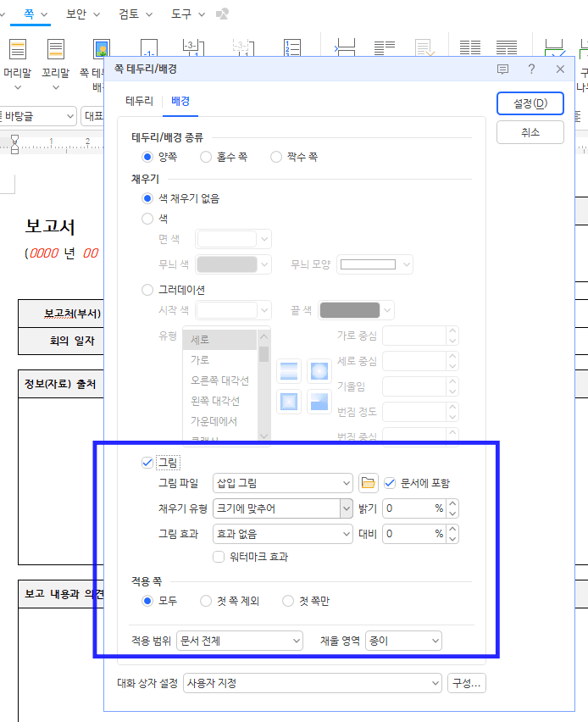Click 밝기 percent input field
Screen dimensions: 588x722
[x=414, y=508]
